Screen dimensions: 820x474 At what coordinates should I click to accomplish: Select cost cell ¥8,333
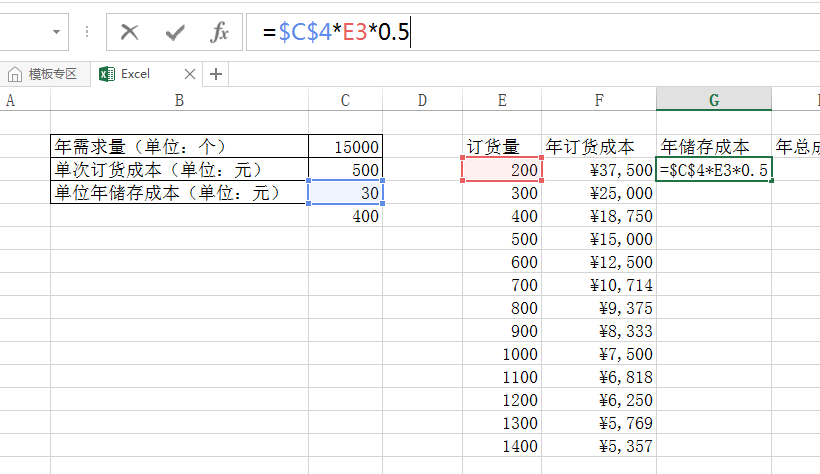pos(599,331)
